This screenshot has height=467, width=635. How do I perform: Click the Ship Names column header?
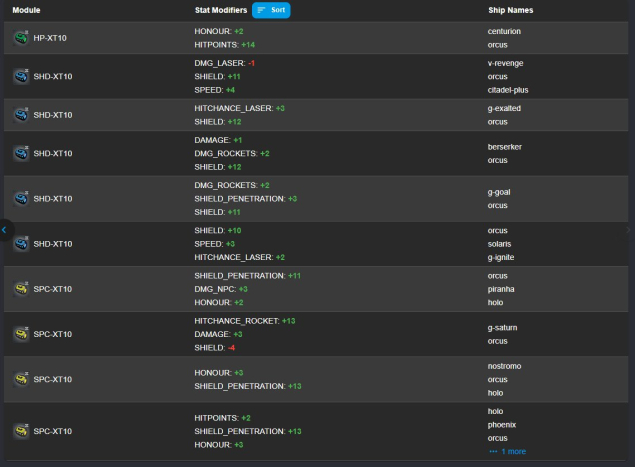[510, 10]
